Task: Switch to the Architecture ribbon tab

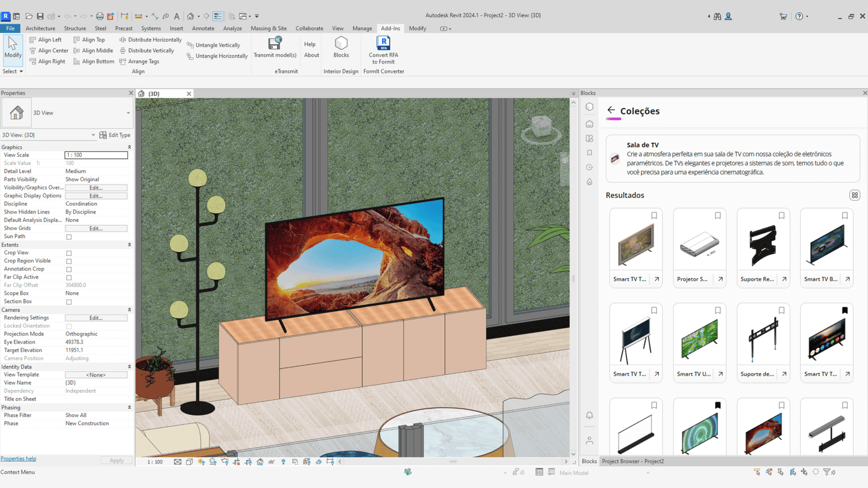Action: tap(40, 28)
